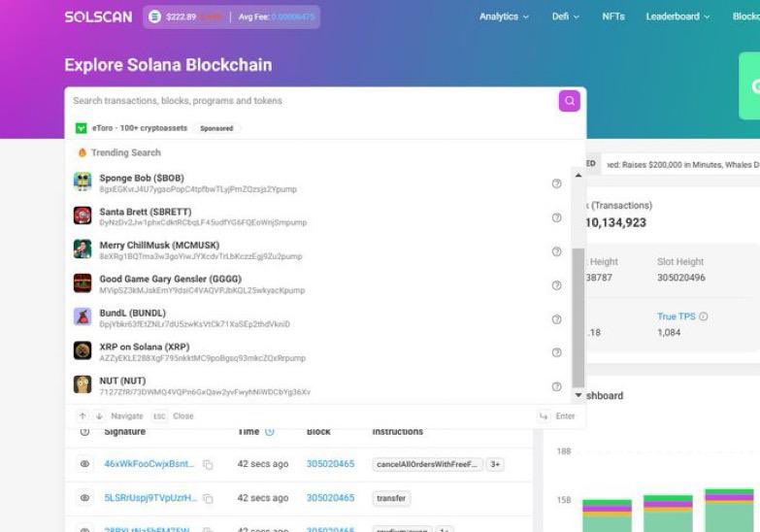
Task: Click the cancelAllOrdersWithFreeF instruction tag
Action: pos(427,464)
